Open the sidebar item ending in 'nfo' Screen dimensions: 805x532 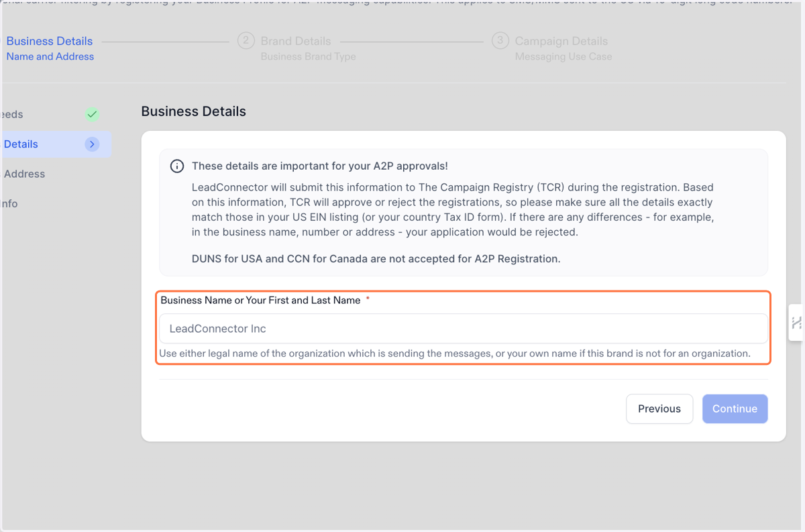click(x=9, y=203)
